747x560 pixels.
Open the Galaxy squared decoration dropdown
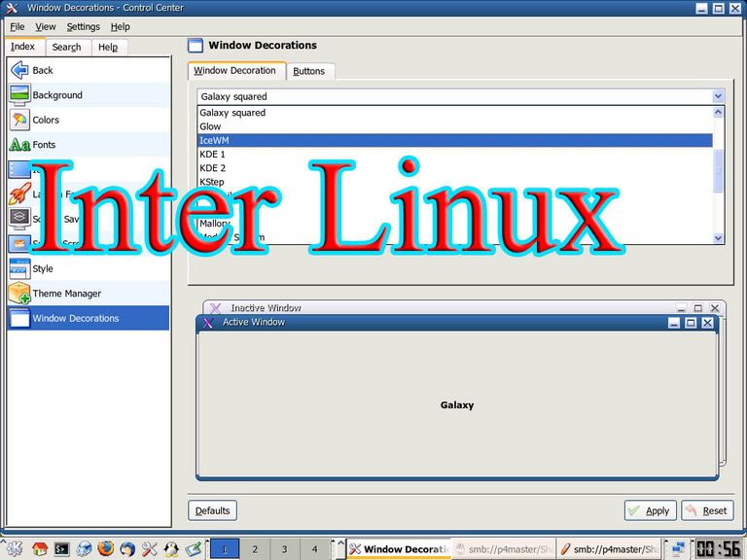pos(461,96)
